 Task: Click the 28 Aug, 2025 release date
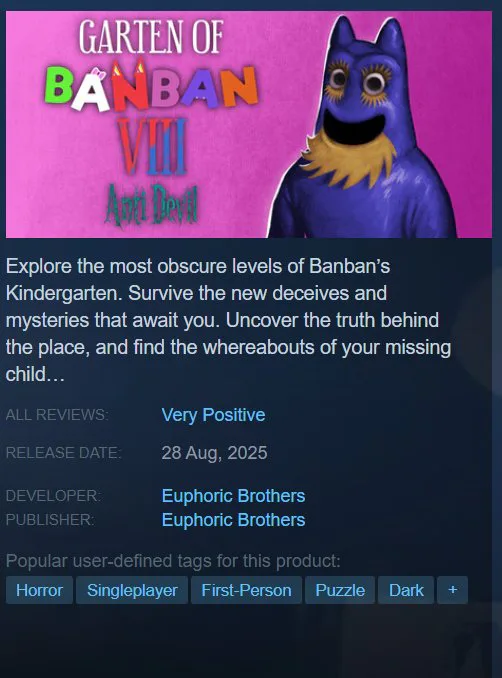pos(214,453)
